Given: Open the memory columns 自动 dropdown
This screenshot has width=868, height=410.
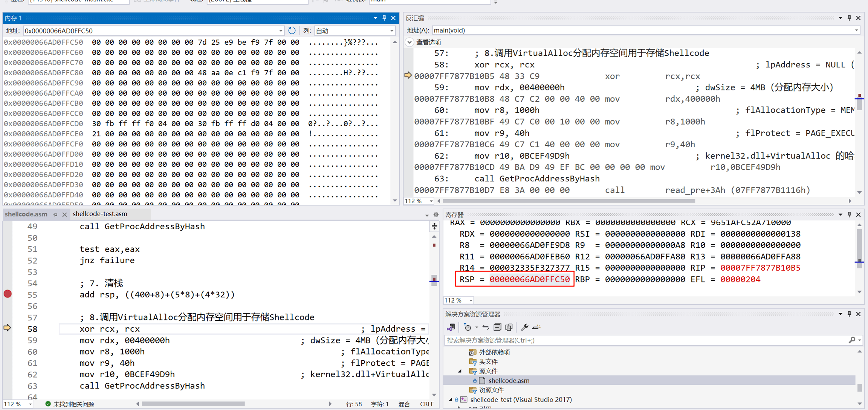Looking at the screenshot, I should tap(391, 30).
